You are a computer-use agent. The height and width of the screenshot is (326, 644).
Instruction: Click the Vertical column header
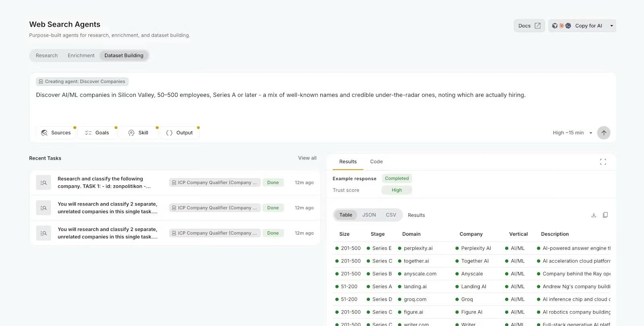click(518, 234)
